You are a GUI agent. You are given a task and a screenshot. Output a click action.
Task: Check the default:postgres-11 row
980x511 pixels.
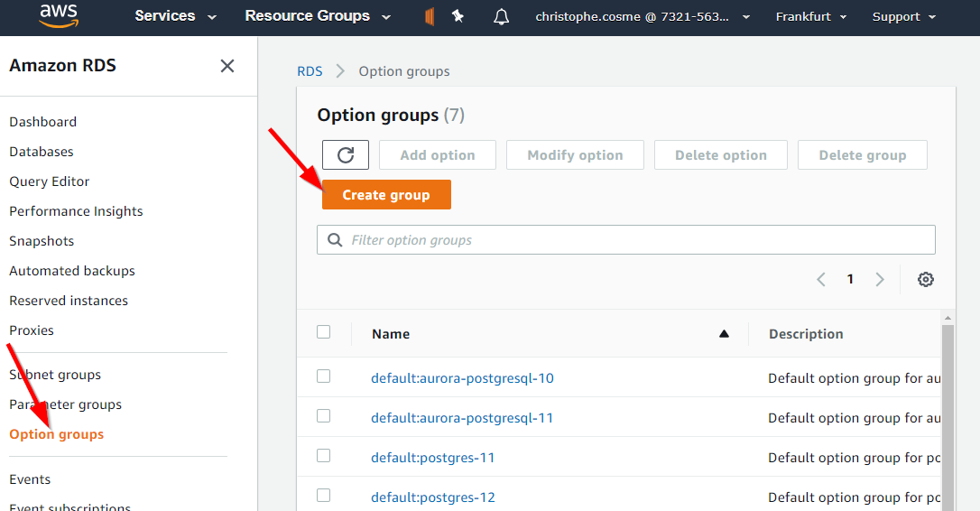coord(323,455)
